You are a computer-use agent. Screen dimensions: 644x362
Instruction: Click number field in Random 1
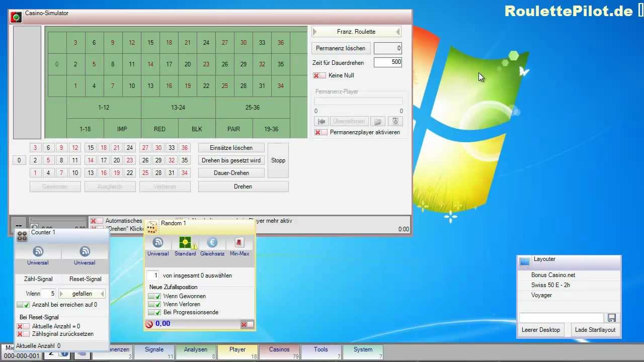coord(153,276)
